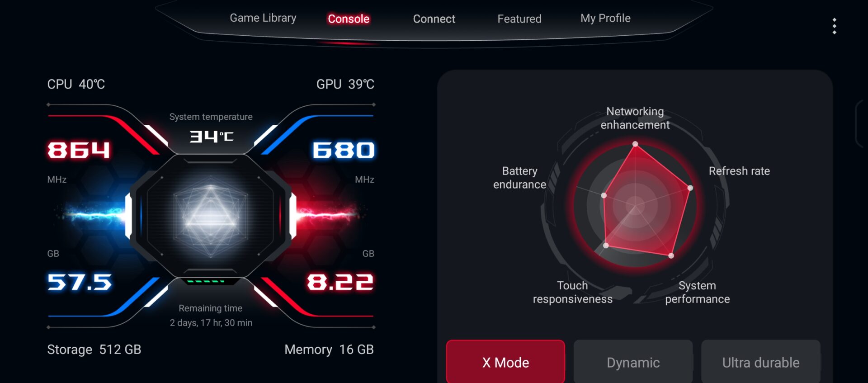Screen dimensions: 868x383
Task: Tap the 34°C system temperature display
Action: point(211,136)
